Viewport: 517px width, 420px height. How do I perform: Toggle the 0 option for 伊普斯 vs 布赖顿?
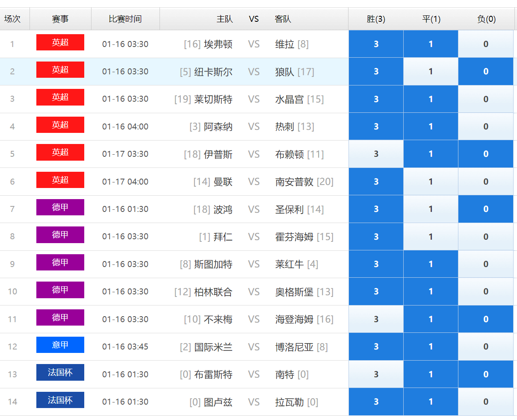[x=486, y=154]
